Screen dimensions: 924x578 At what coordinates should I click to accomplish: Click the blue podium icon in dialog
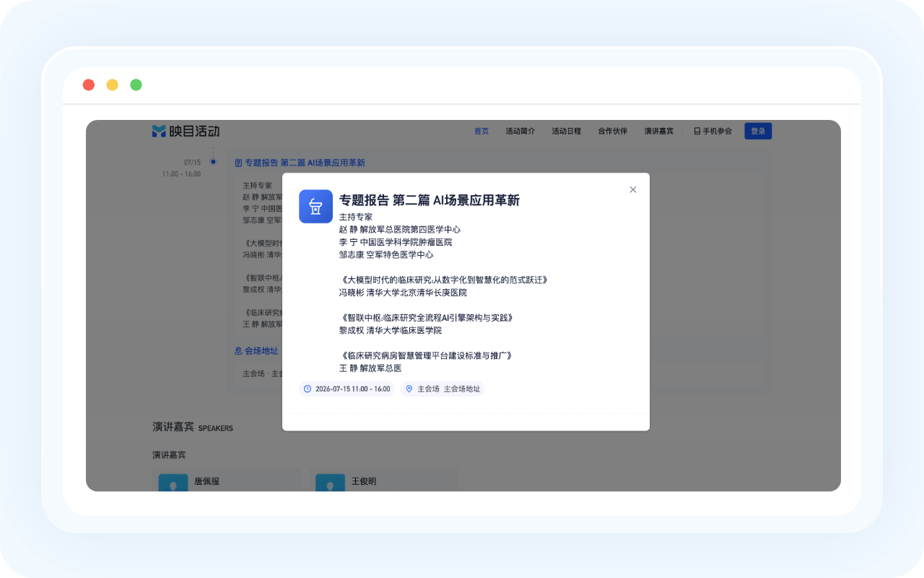coord(315,207)
